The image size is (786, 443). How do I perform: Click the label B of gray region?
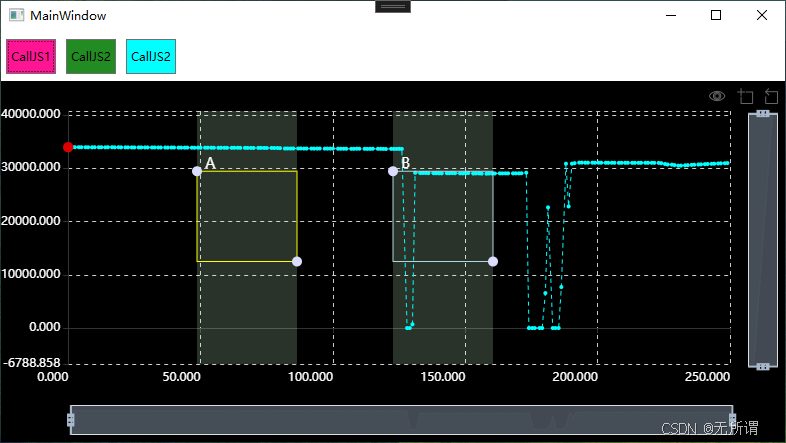click(x=406, y=163)
